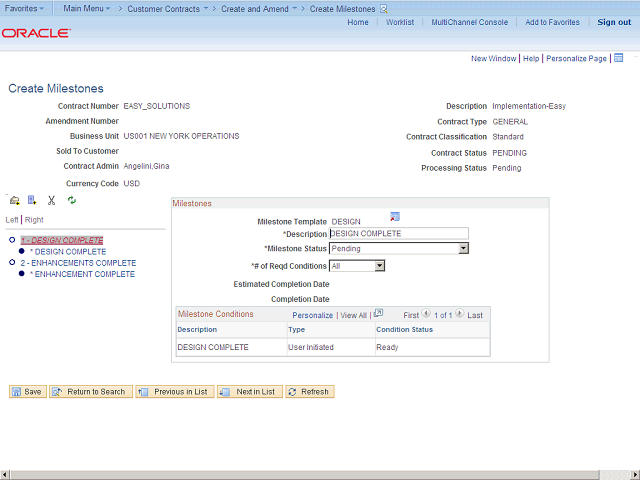Click the add folder icon above the tree
The height and width of the screenshot is (480, 640).
14,200
